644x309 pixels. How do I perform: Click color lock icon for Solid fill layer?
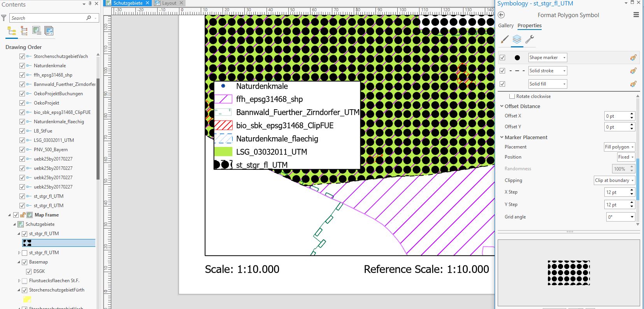tap(633, 84)
